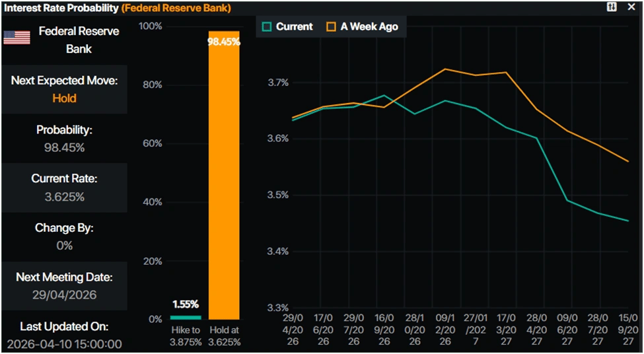Click the teal Hike to 3.875% bar
Screen dimensions: 644x354
point(184,316)
